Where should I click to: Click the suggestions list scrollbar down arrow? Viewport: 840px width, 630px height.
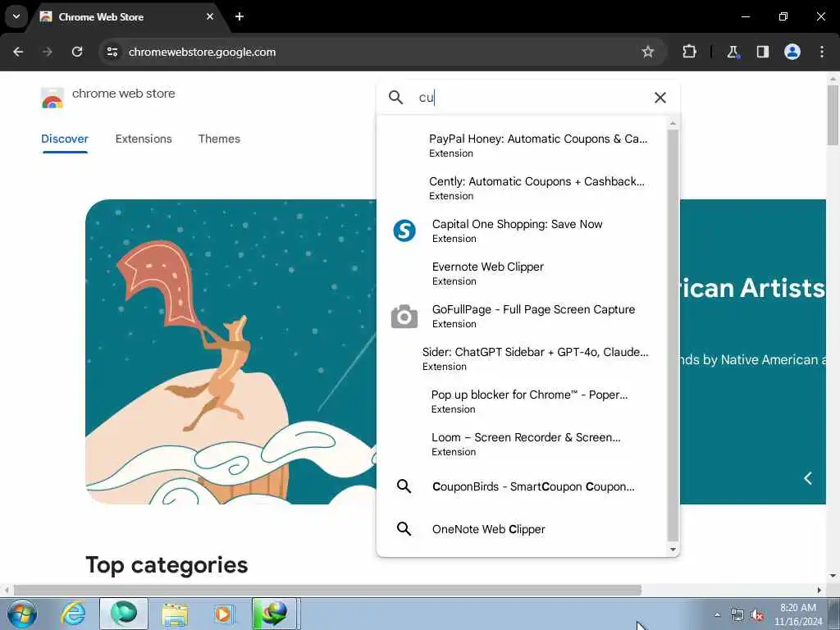[673, 550]
